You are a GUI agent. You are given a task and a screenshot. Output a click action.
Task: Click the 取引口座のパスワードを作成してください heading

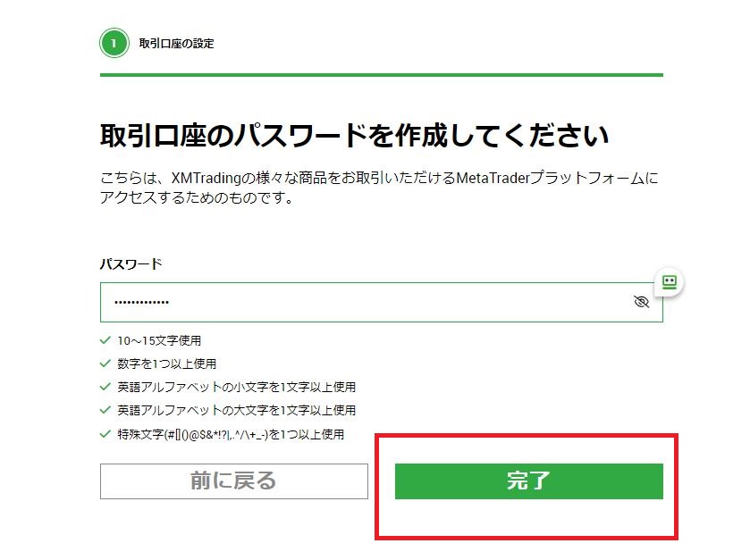354,135
